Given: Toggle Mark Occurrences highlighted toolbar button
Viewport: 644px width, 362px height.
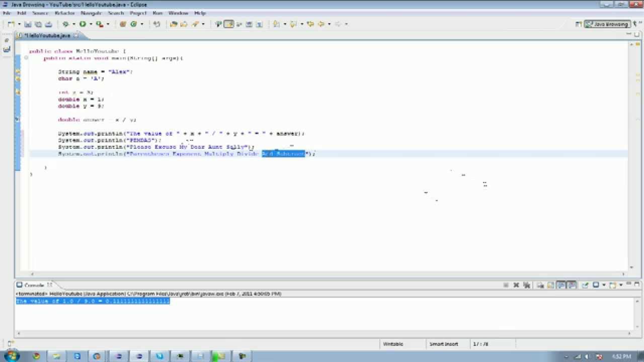Looking at the screenshot, I should 229,24.
